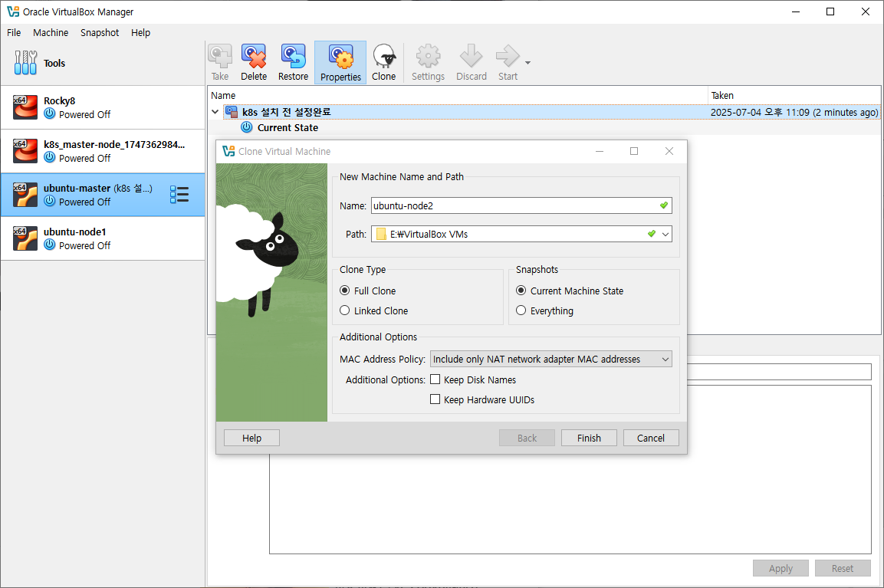Open ubuntu-master machine tools list menu

tap(179, 195)
